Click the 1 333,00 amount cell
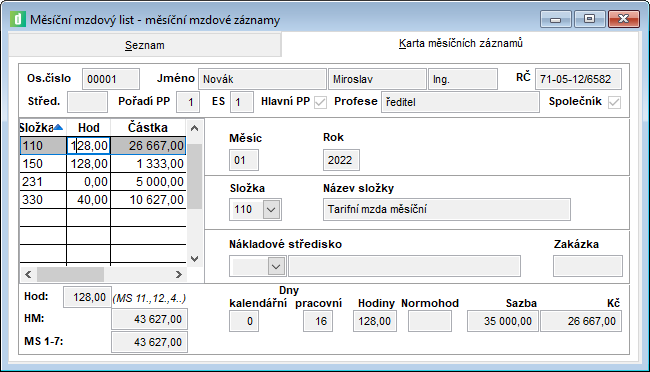The height and width of the screenshot is (372, 650). pos(148,164)
